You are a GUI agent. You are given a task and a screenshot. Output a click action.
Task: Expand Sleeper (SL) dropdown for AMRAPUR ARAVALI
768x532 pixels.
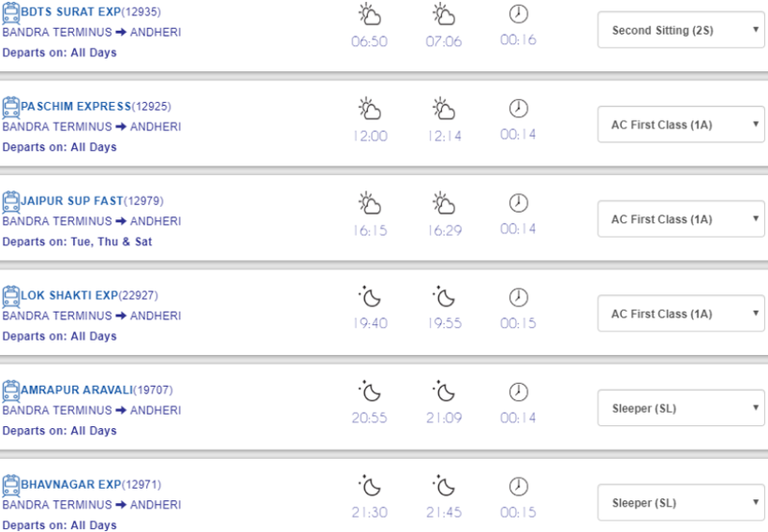[681, 408]
